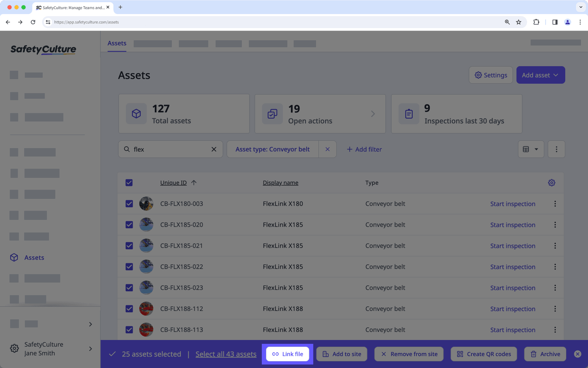
Task: Open the table view layout dropdown
Action: pos(531,149)
